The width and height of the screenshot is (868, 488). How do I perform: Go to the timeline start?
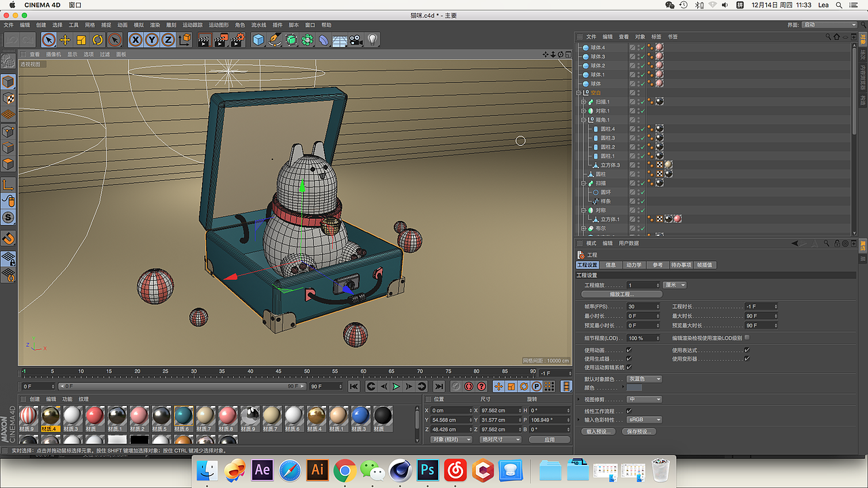click(x=353, y=386)
